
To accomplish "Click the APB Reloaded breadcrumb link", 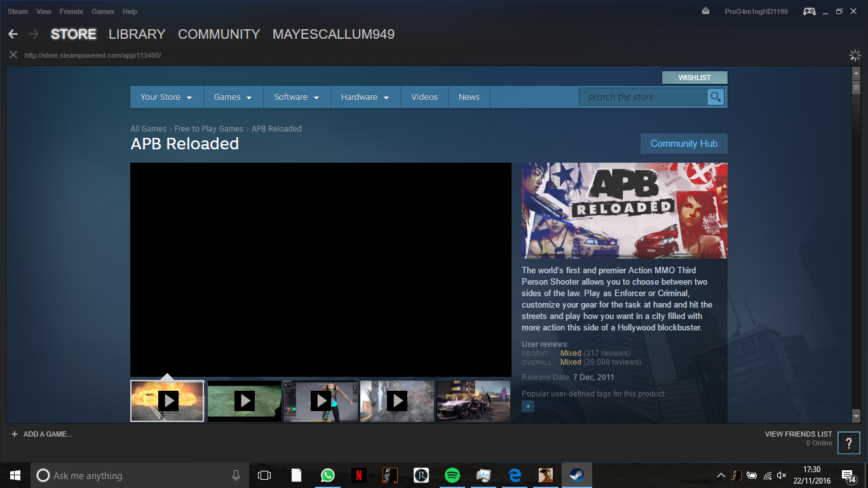I will (x=276, y=128).
